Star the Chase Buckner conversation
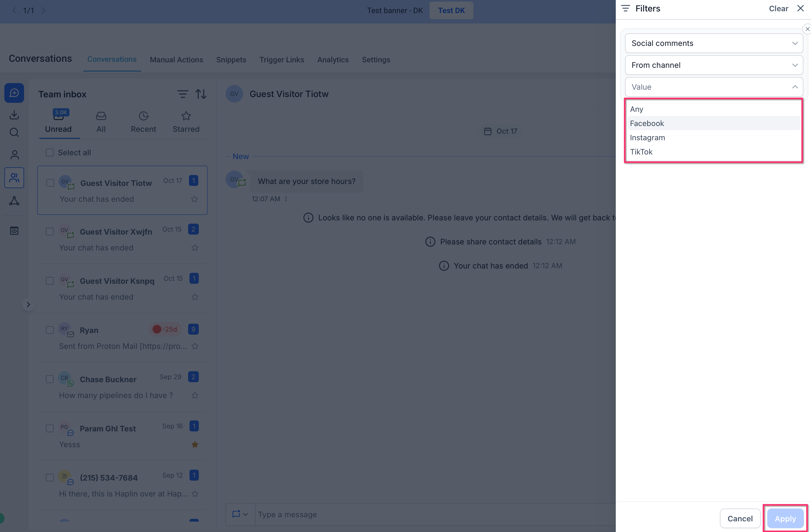 point(195,395)
